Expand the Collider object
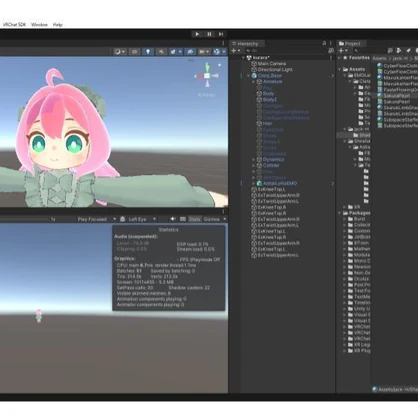 (253, 165)
